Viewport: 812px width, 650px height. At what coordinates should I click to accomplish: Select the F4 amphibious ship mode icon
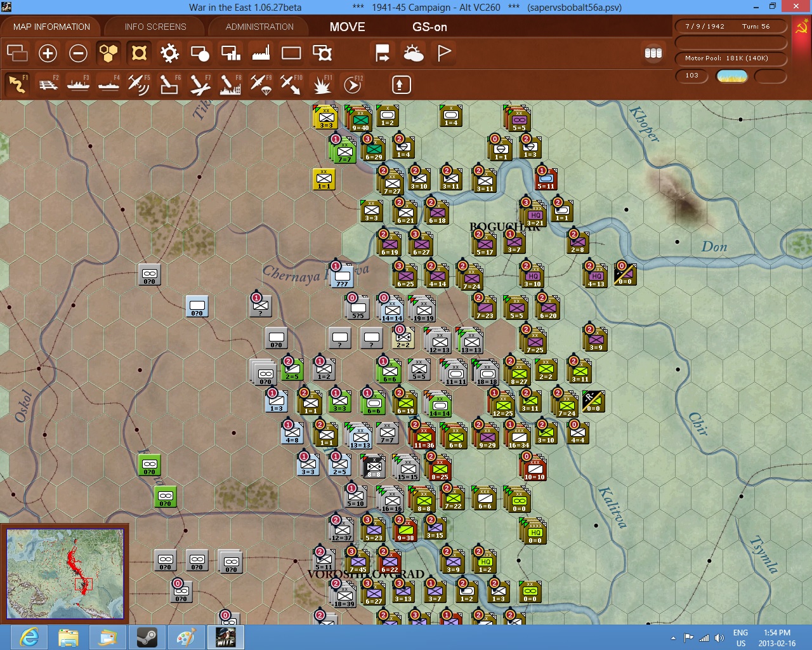click(108, 84)
